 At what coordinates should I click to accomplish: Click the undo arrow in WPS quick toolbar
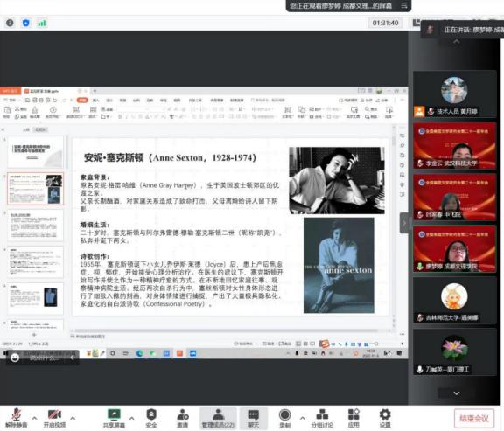click(55, 101)
